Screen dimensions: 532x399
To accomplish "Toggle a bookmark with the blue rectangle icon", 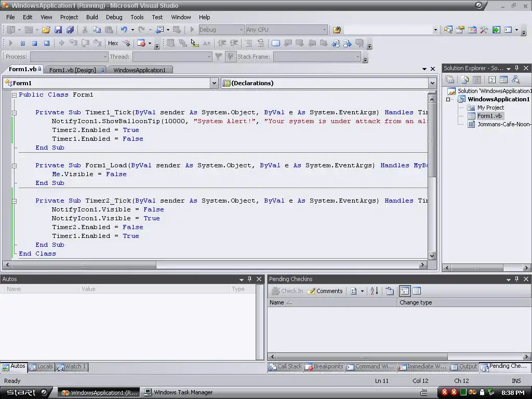I will click(276, 43).
